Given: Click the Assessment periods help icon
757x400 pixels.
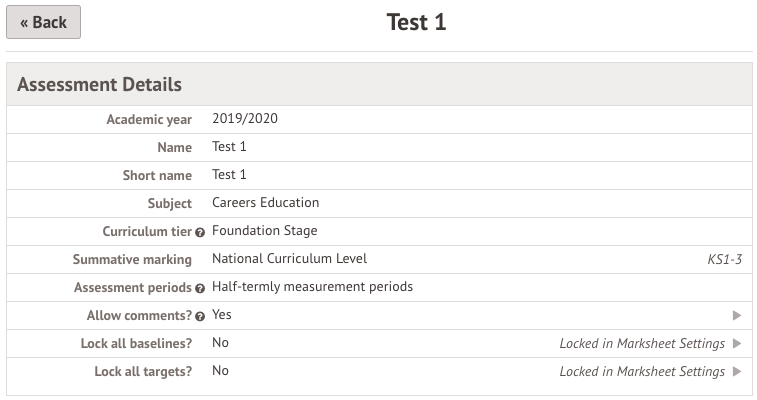Looking at the screenshot, I should 200,288.
